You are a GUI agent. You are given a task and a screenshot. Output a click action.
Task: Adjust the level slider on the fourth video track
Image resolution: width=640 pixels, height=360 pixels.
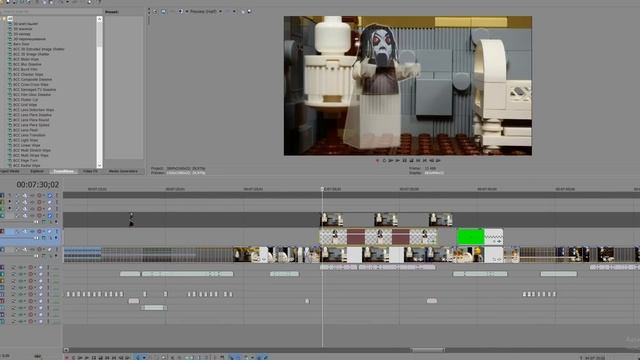(36, 222)
